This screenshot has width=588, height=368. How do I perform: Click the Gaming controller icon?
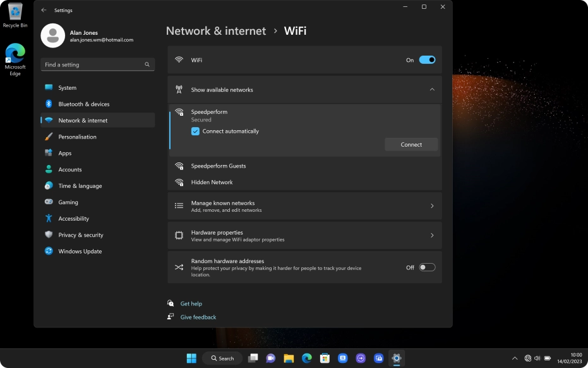[49, 202]
